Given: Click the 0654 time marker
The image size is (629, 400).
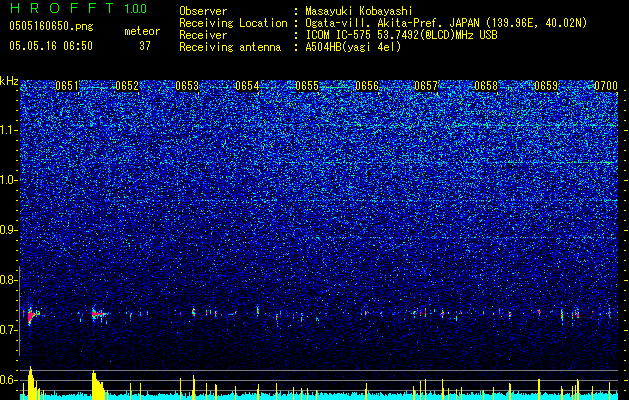Looking at the screenshot, I should 247,86.
